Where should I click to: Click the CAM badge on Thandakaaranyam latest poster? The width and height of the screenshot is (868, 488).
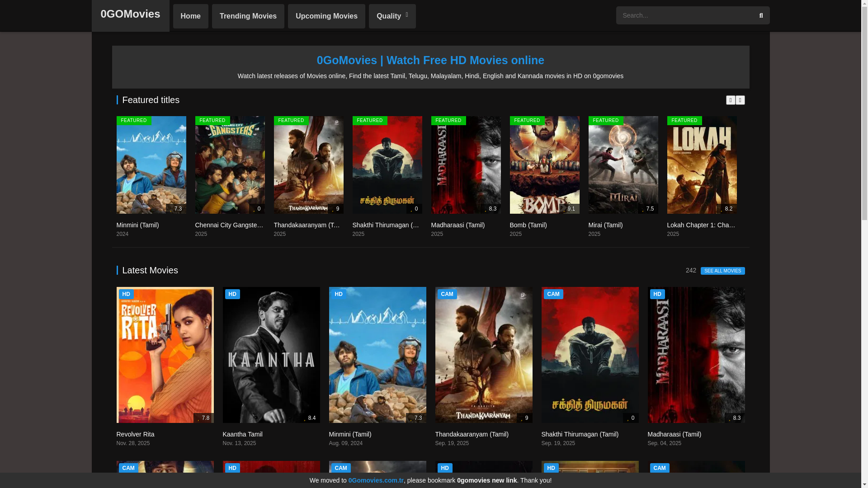447,294
